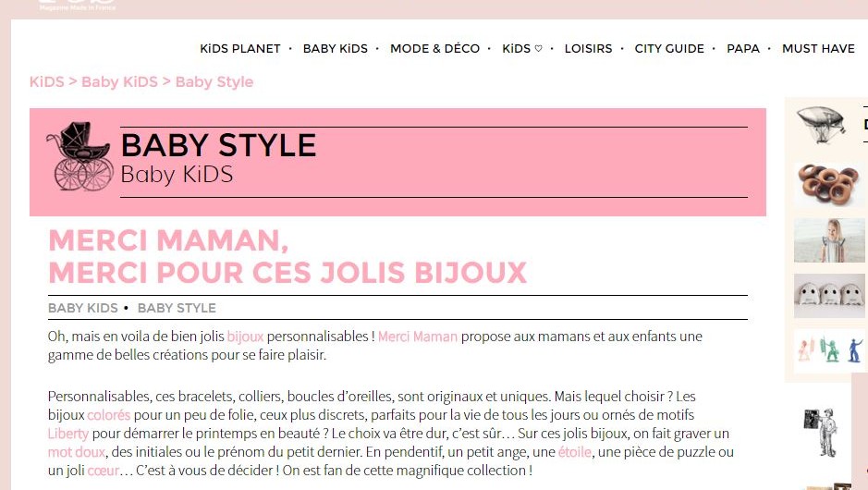Click the BABY STYLE tag under the title
Screen dimensions: 868x490
coord(177,308)
